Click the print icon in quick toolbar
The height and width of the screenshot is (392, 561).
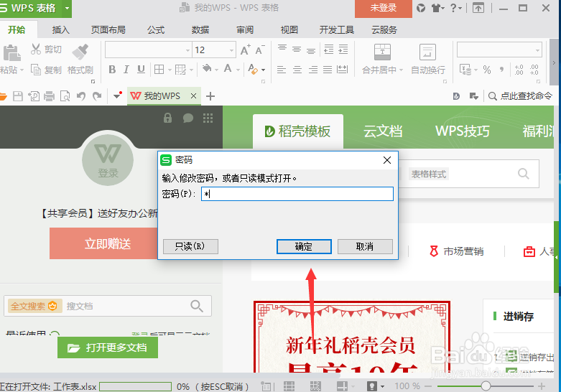[49, 96]
